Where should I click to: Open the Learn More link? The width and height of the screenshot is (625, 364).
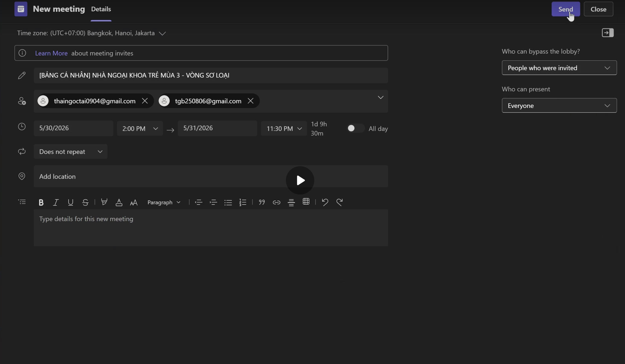coord(51,53)
